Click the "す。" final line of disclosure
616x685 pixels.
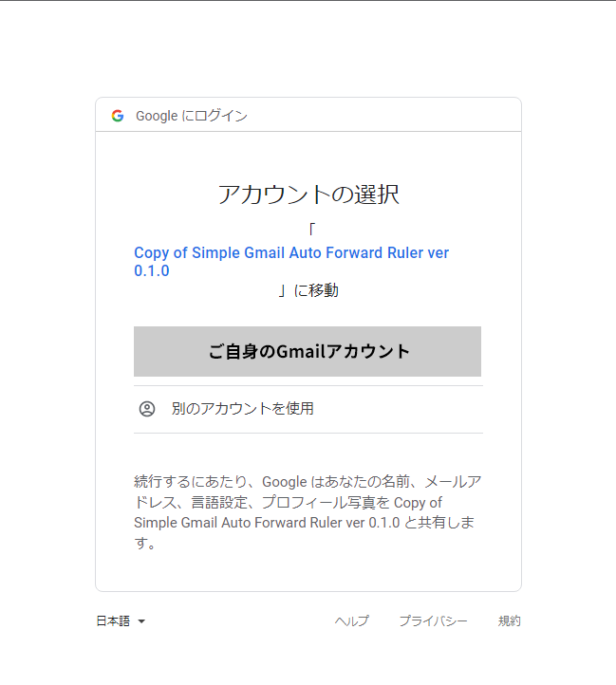[x=145, y=545]
